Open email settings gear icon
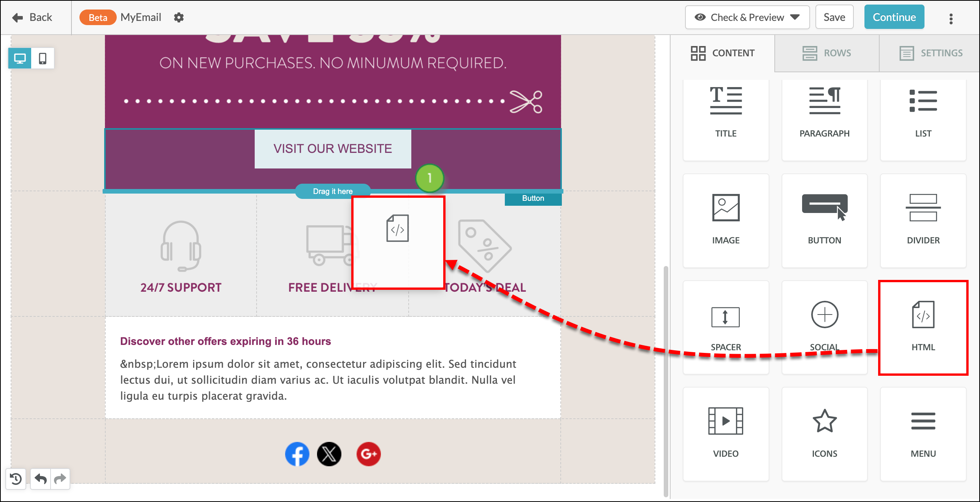The image size is (980, 502). click(179, 17)
